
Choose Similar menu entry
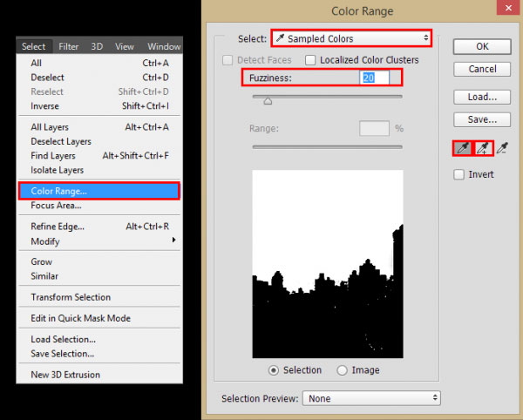tap(99, 276)
